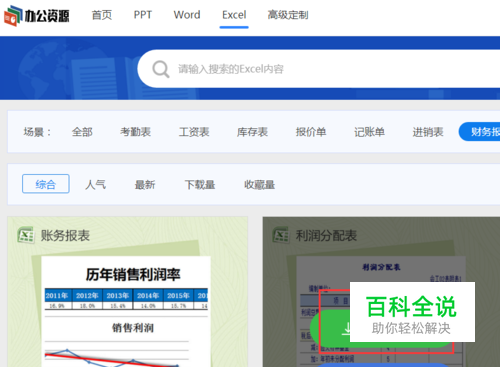Sort results by 收藏量
This screenshot has width=500, height=367.
pos(260,184)
